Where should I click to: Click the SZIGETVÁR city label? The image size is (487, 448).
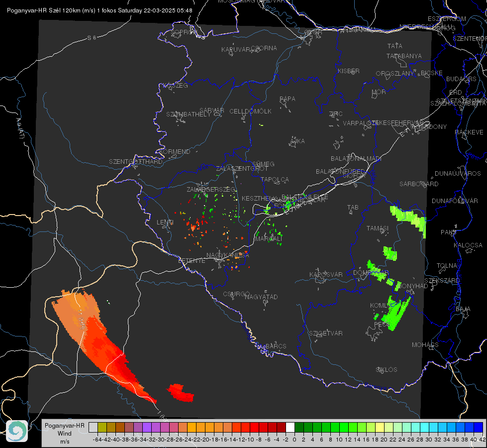click(x=326, y=334)
